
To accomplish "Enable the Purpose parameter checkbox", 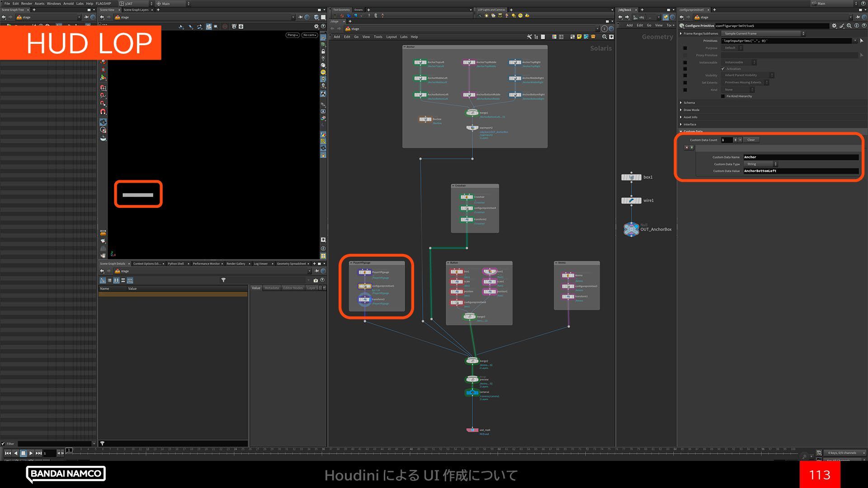I will [685, 48].
